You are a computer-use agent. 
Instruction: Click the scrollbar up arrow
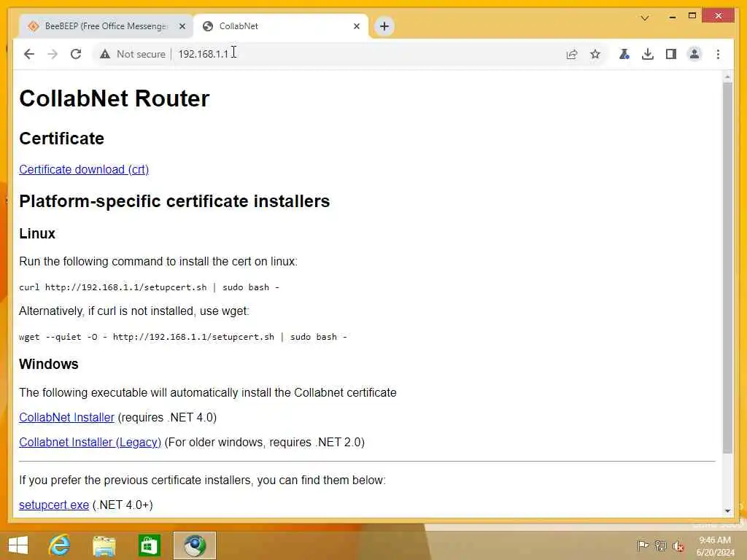pos(727,76)
